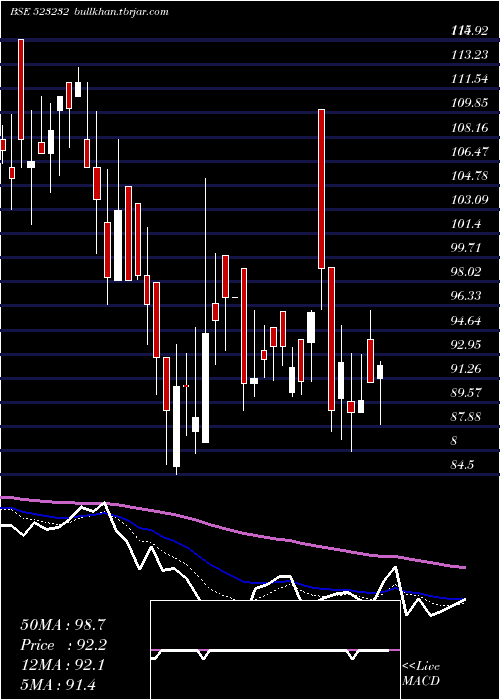Click the 108.16 price axis label
This screenshot has width=500, height=700.
click(469, 128)
